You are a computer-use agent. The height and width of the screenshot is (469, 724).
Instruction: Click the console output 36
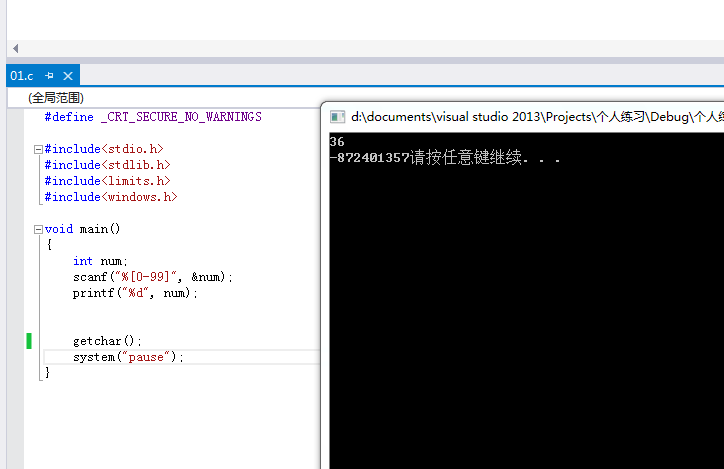[337, 142]
